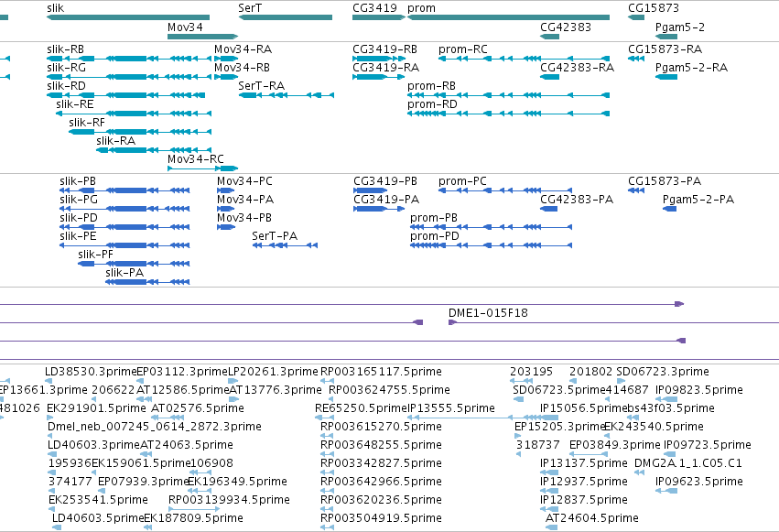Select protein slik-PG
The image size is (779, 532).
point(124,209)
